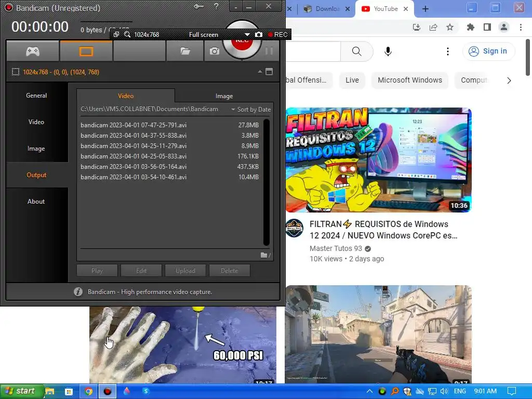Bookmark this page with star icon
Screen dimensions: 532x399
click(x=450, y=27)
